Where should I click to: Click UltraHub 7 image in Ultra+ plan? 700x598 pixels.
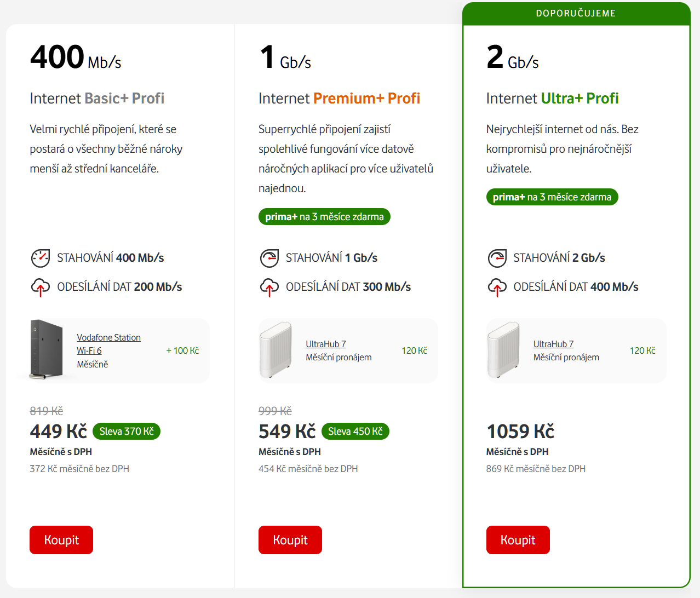click(503, 350)
